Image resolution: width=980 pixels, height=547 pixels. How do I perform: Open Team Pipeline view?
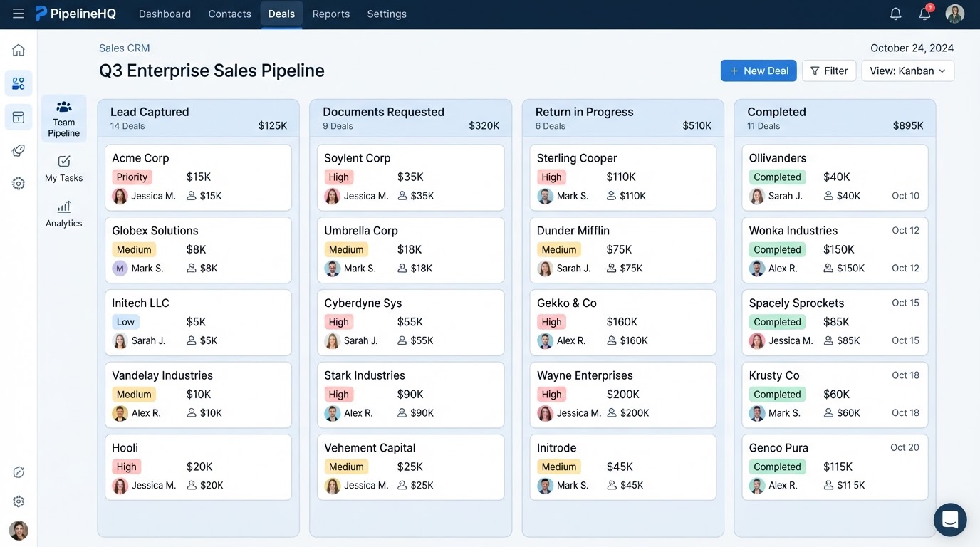pyautogui.click(x=64, y=119)
